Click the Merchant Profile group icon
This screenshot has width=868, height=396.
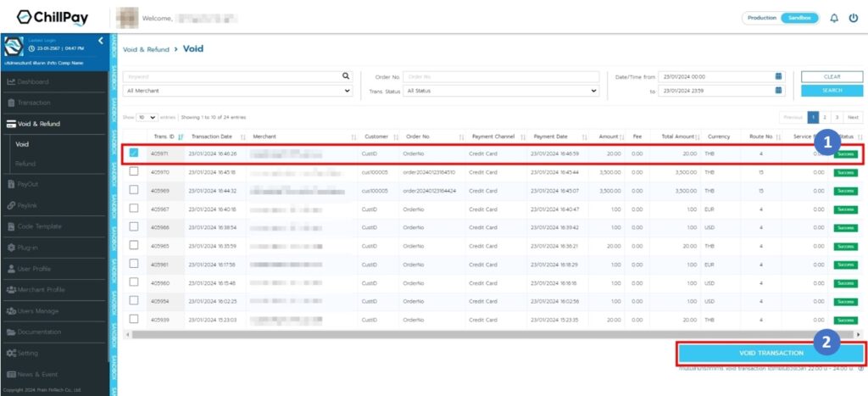pyautogui.click(x=11, y=290)
